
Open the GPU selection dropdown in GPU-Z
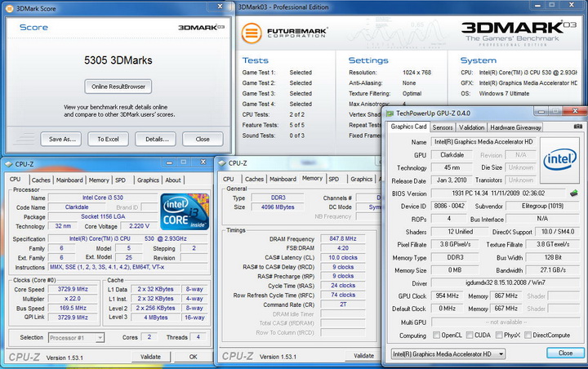pyautogui.click(x=448, y=353)
